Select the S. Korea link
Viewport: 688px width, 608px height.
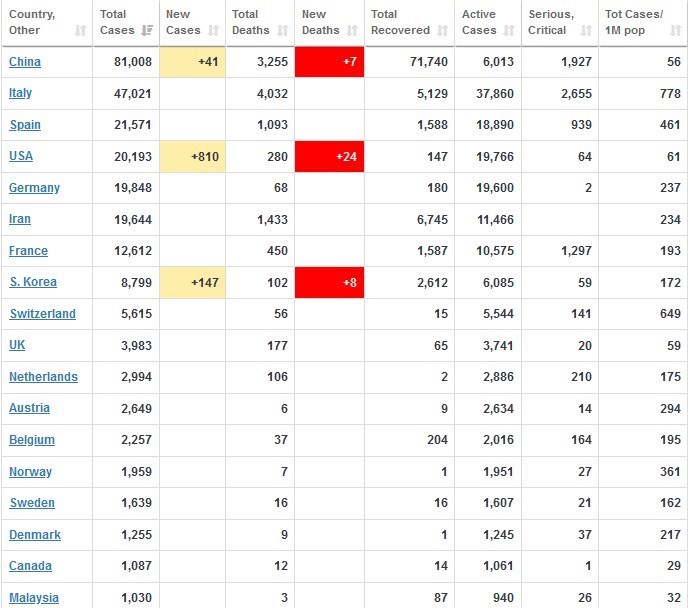pos(31,282)
